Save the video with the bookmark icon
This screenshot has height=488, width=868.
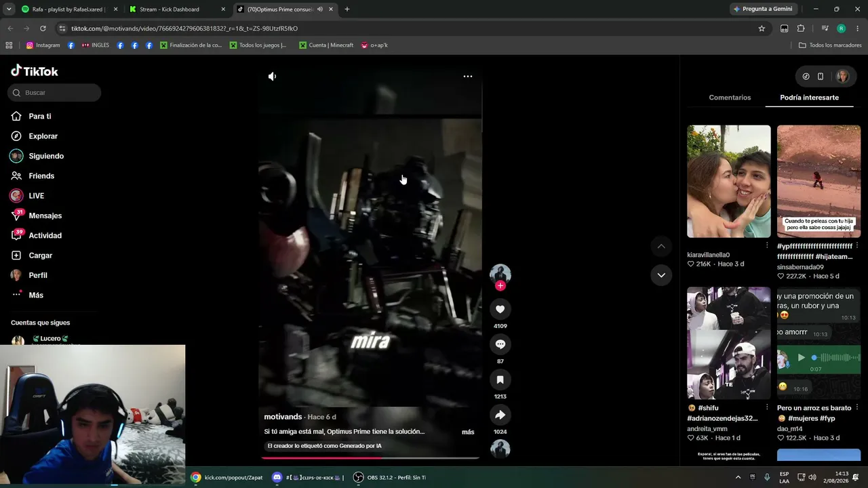pos(500,380)
